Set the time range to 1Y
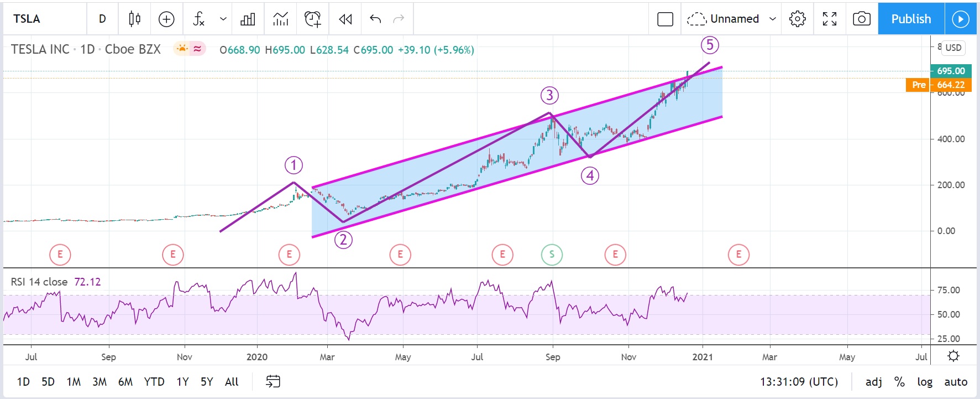980x399 pixels. pos(182,382)
